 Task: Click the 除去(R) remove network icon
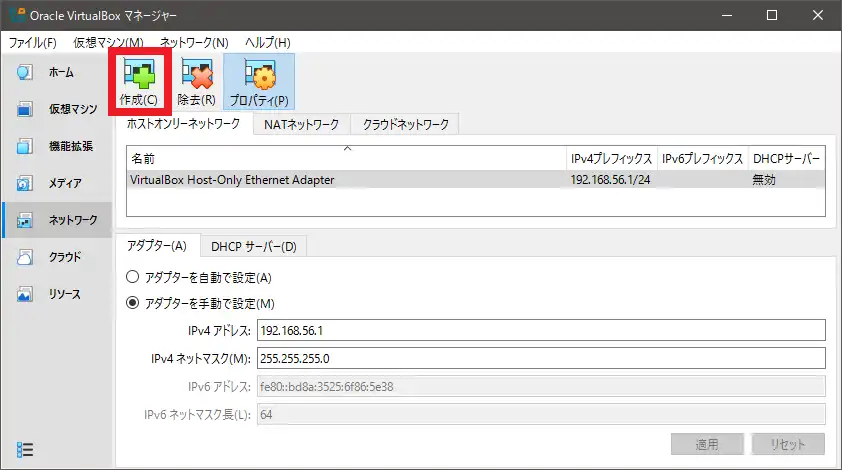click(196, 81)
